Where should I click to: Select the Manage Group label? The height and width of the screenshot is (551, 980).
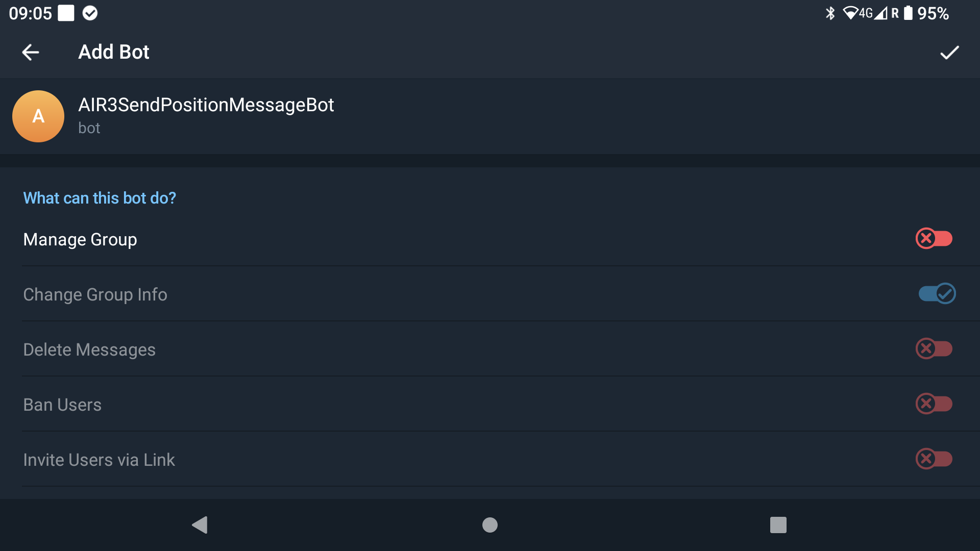(x=80, y=239)
